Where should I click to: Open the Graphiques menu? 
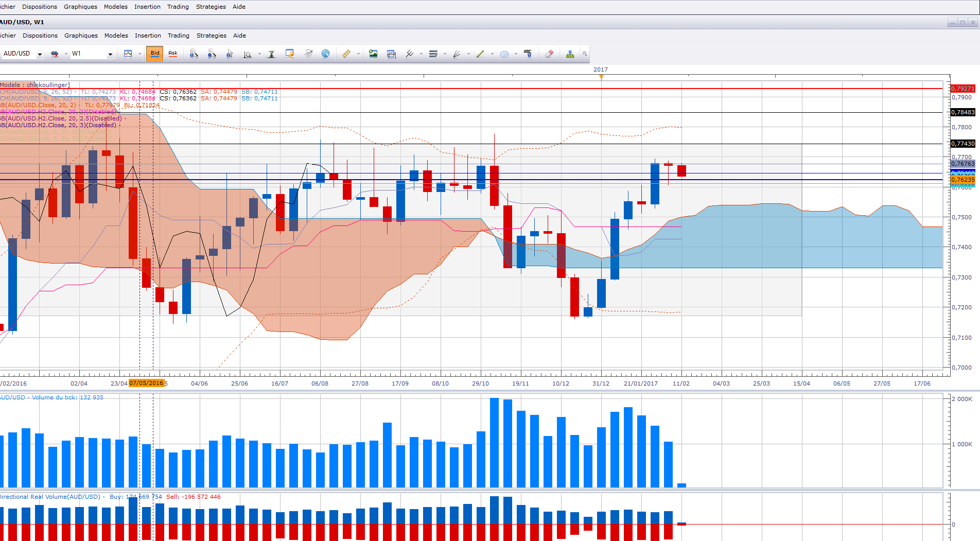click(x=81, y=36)
